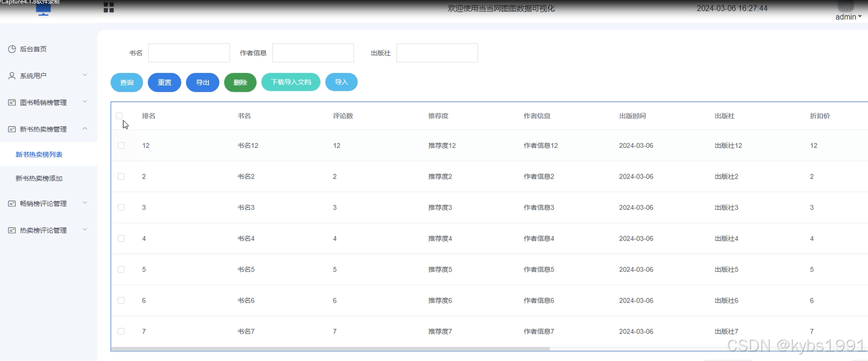The height and width of the screenshot is (361, 868).
Task: Click the 下载导入文档 button
Action: pyautogui.click(x=291, y=82)
